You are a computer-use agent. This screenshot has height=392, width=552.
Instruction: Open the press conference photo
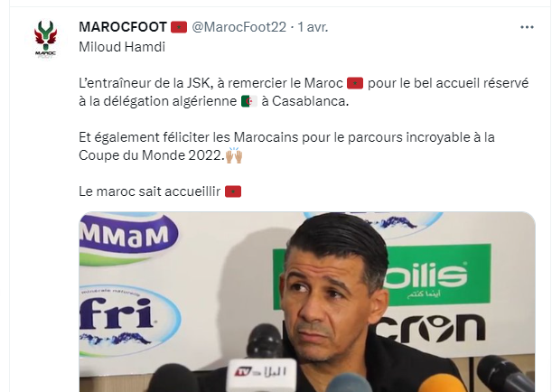(307, 302)
